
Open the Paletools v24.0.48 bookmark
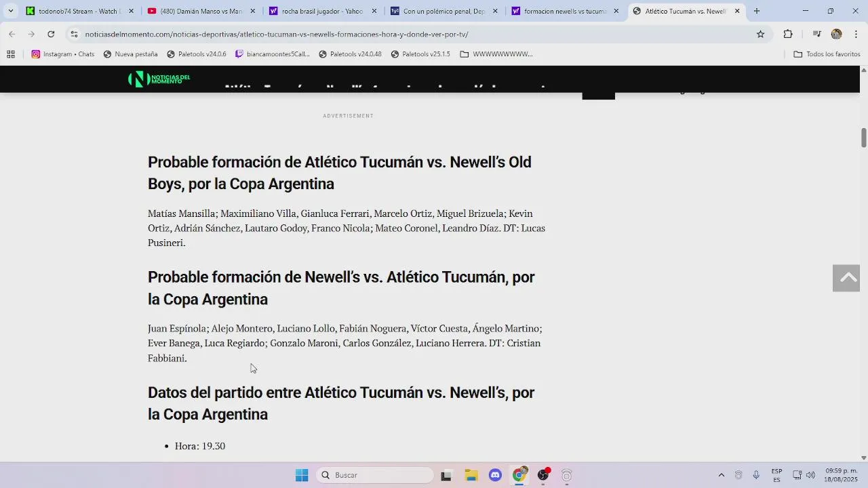coord(351,54)
